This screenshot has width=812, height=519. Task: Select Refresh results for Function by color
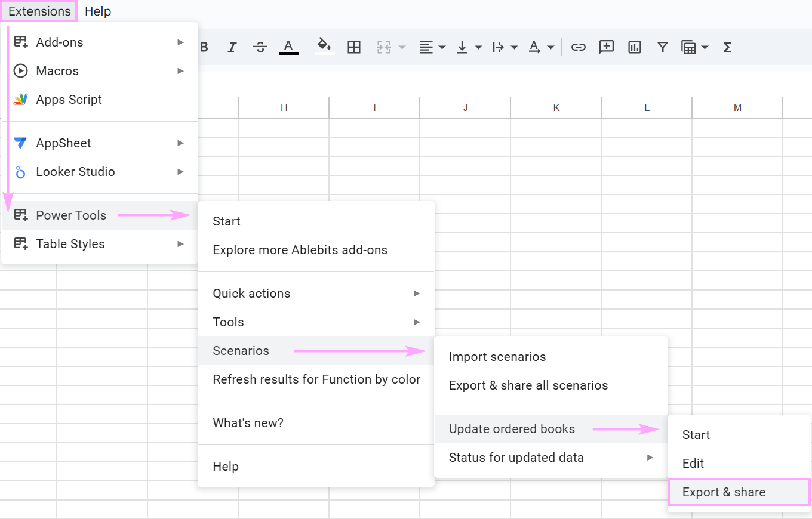point(316,379)
